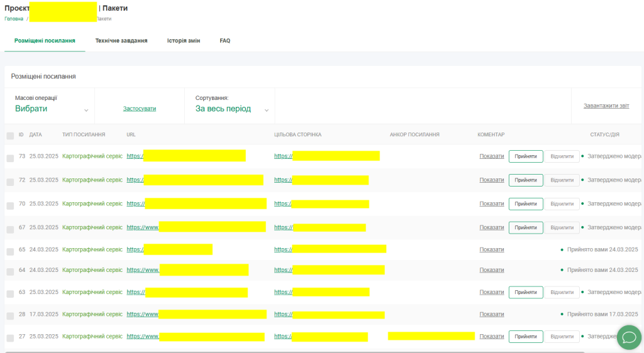Click Завантажити звіт download link
Image resolution: width=644 pixels, height=353 pixels.
[x=606, y=106]
